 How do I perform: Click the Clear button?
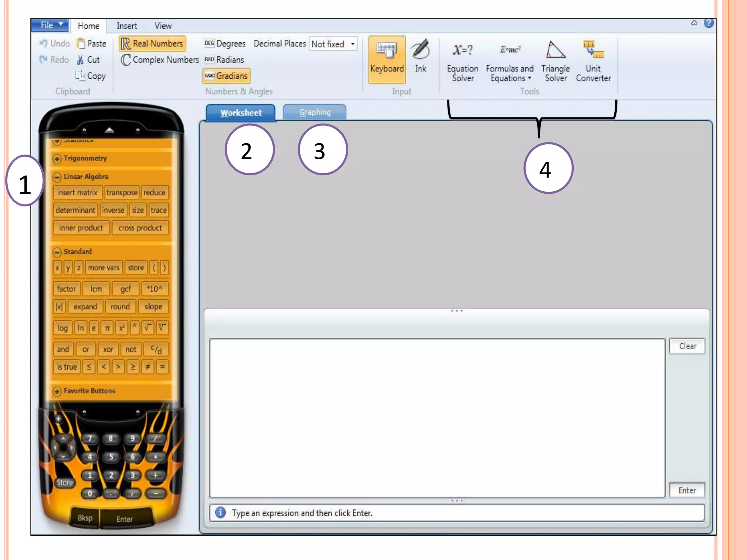[x=687, y=346]
